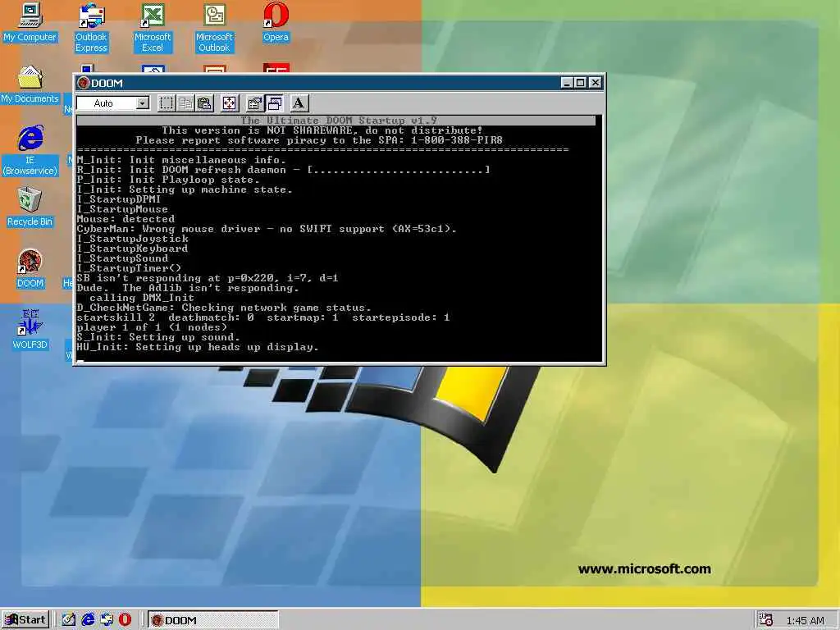Image resolution: width=840 pixels, height=630 pixels.
Task: Select Microsoft Outlook desktop shortcut
Action: pyautogui.click(x=214, y=28)
